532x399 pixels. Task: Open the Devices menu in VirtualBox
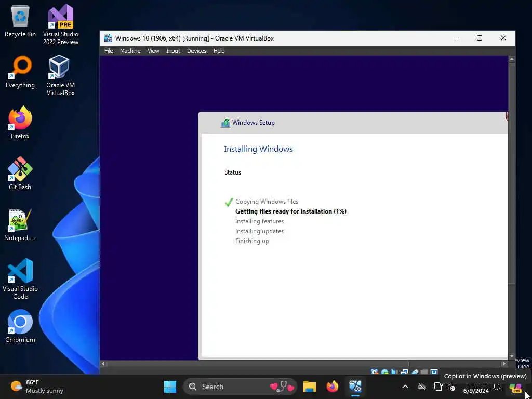tap(197, 51)
